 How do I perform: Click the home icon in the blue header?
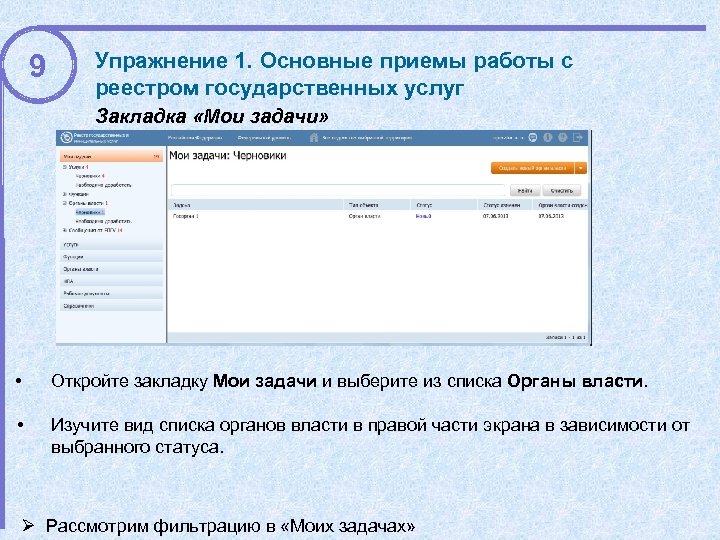tap(314, 137)
